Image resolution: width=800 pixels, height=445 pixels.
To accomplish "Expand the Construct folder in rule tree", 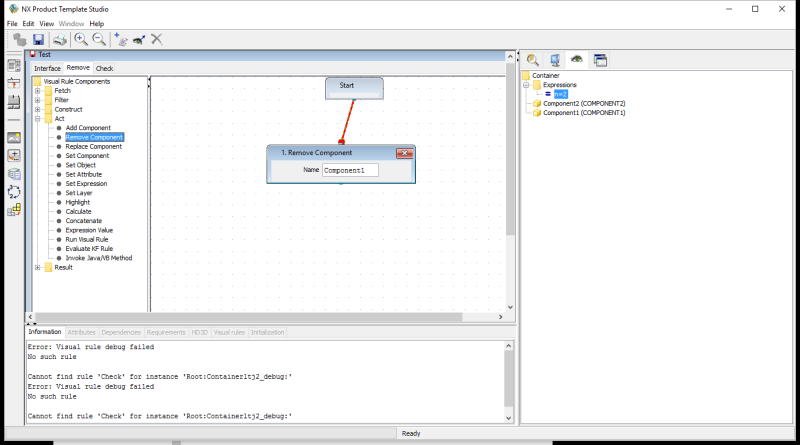I will point(37,109).
